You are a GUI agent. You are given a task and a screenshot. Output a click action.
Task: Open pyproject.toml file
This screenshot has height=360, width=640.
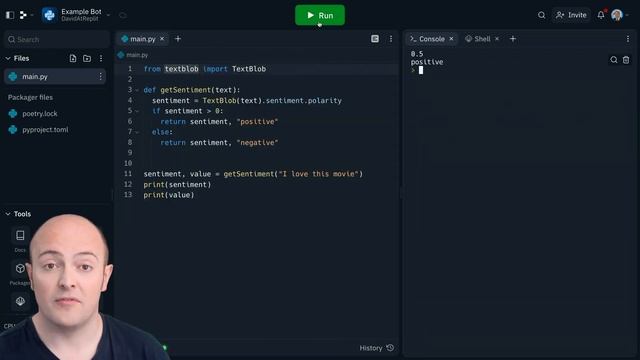pyautogui.click(x=45, y=129)
